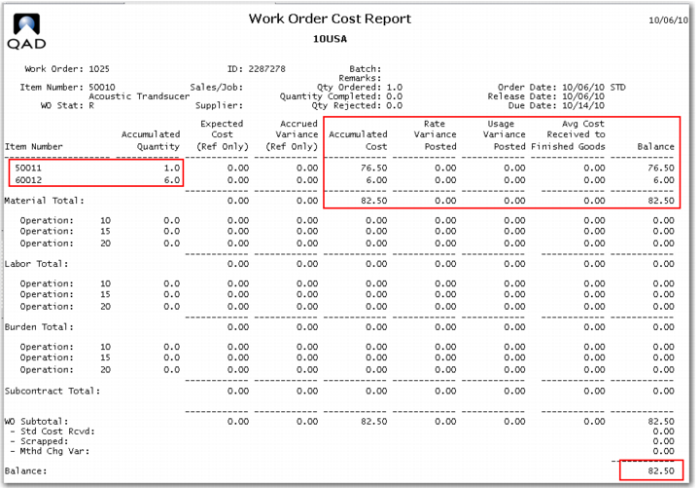Click the 10USA site code

click(329, 39)
